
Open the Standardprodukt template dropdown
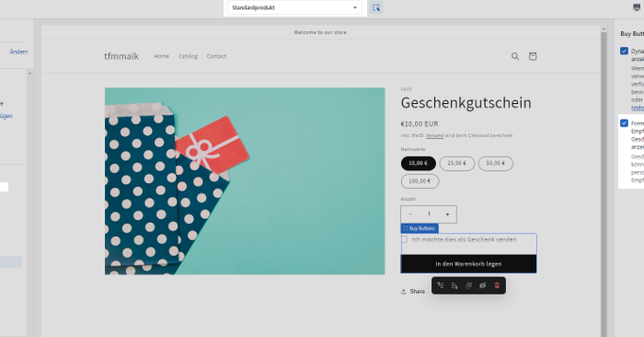(294, 7)
